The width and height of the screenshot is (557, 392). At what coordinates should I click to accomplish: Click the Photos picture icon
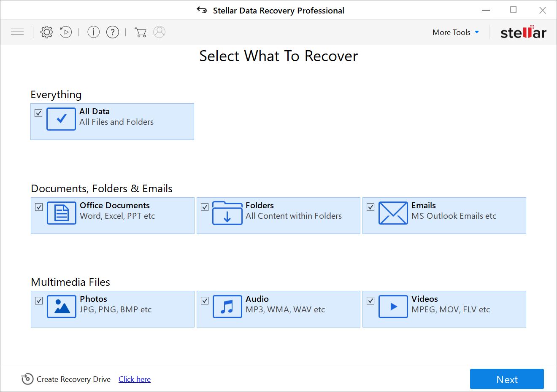point(62,306)
